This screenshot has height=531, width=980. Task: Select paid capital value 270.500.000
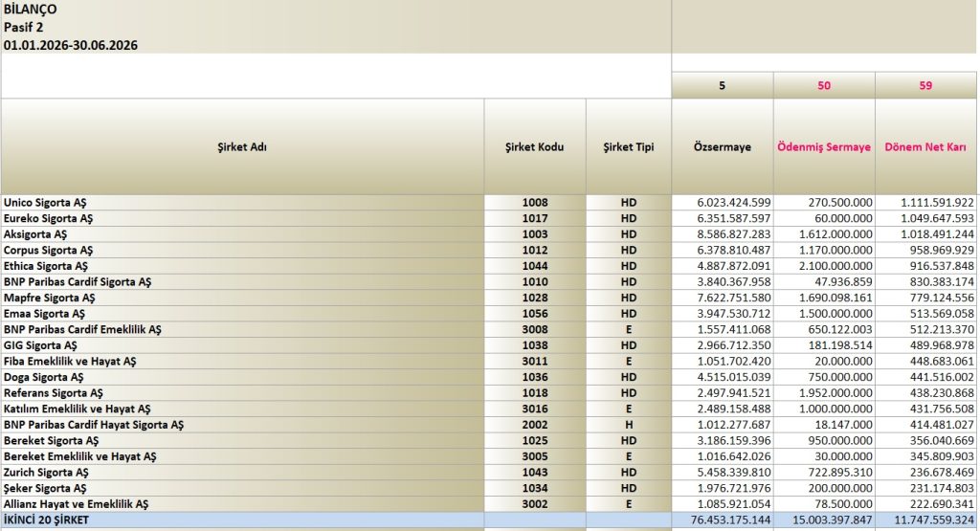click(824, 203)
